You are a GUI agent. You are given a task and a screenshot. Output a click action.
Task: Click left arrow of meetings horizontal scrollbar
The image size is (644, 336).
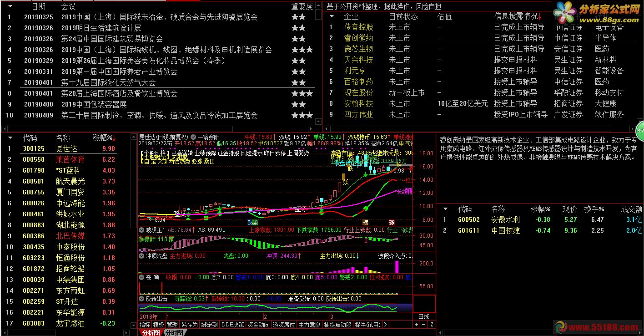(x=5, y=129)
